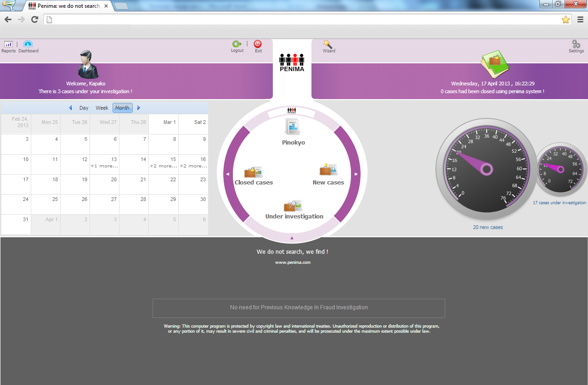Select calendar day 27 in March
Viewport: 588px width, 385px height.
click(104, 205)
